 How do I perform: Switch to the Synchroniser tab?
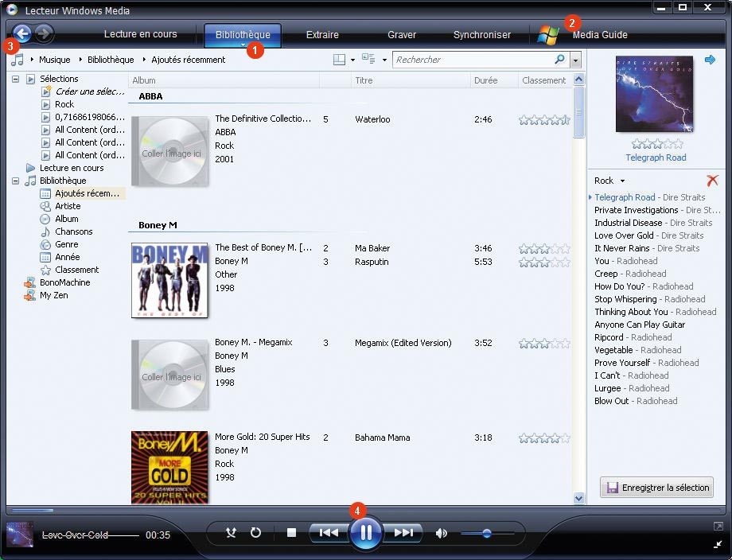481,35
